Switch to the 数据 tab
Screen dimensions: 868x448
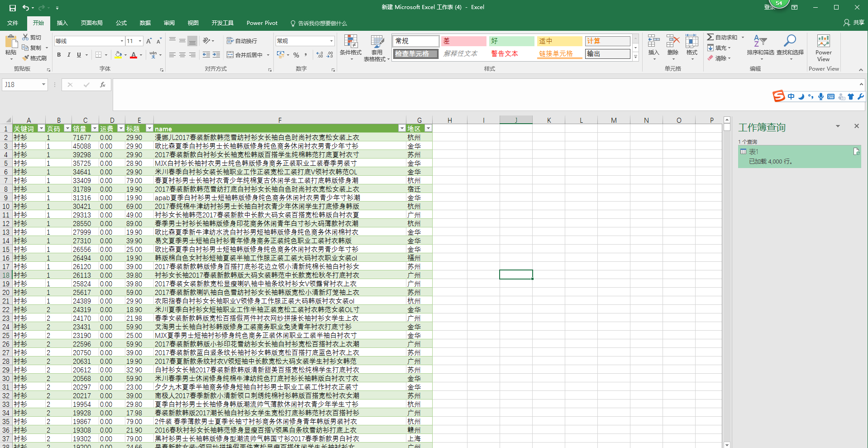click(x=145, y=23)
